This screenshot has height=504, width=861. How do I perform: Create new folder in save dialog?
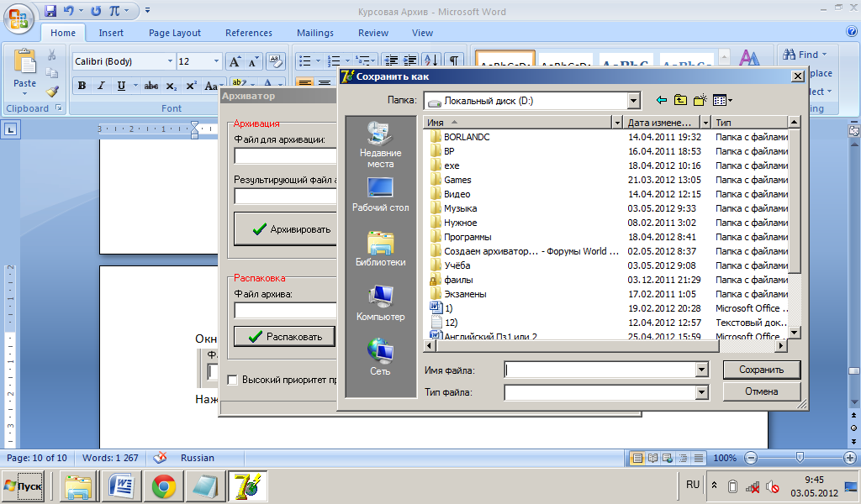tap(700, 100)
